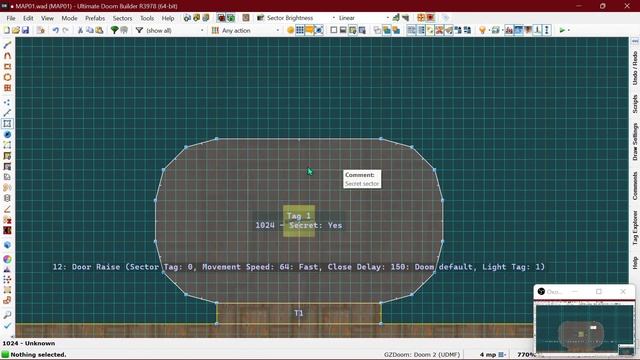The width and height of the screenshot is (640, 360).
Task: Click the Open Map folder icon
Action: click(16, 30)
